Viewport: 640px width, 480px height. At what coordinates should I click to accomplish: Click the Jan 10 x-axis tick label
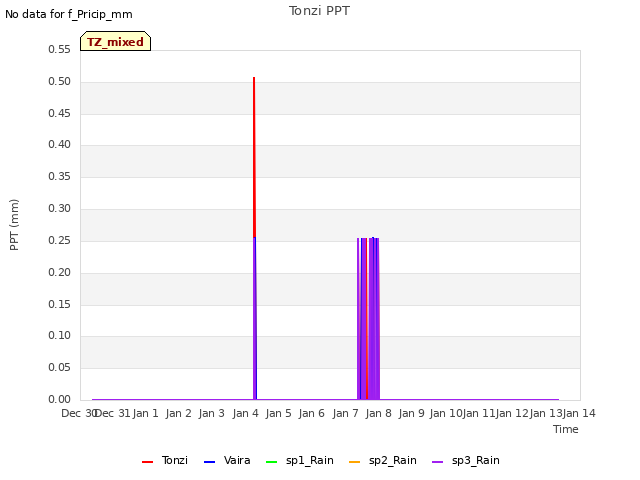click(446, 413)
